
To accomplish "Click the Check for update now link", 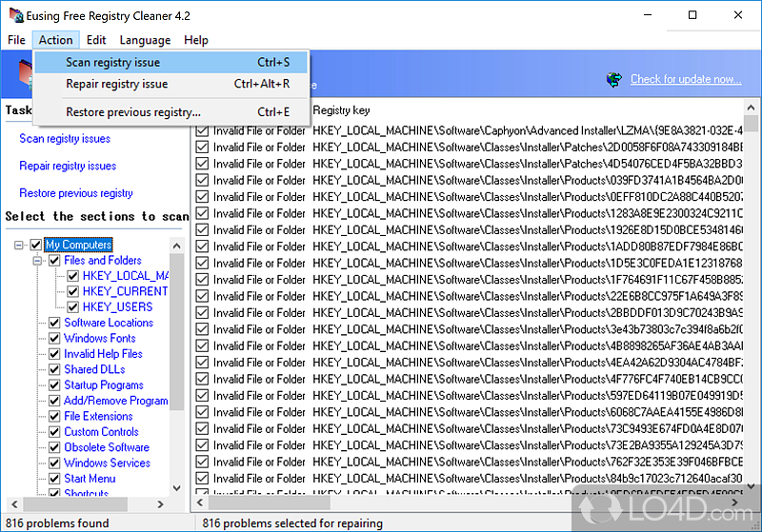I will click(685, 79).
